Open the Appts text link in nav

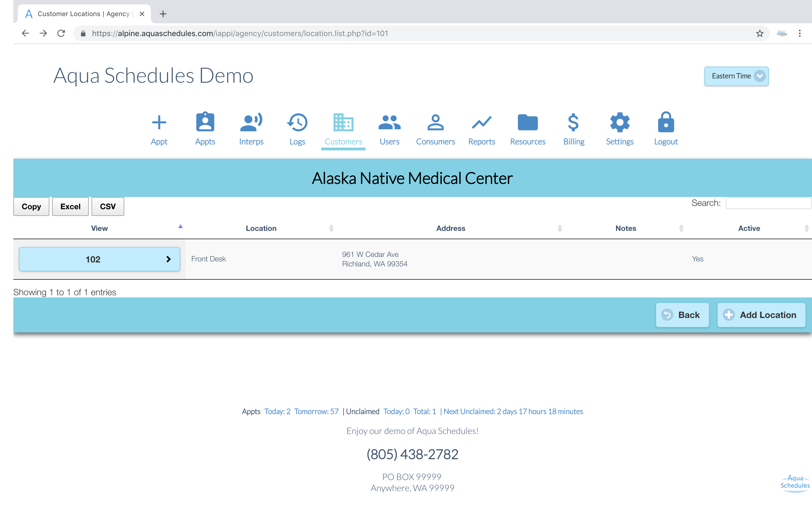tap(205, 142)
